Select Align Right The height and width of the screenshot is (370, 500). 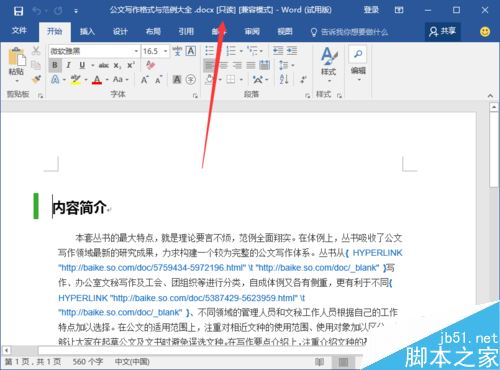(237, 65)
